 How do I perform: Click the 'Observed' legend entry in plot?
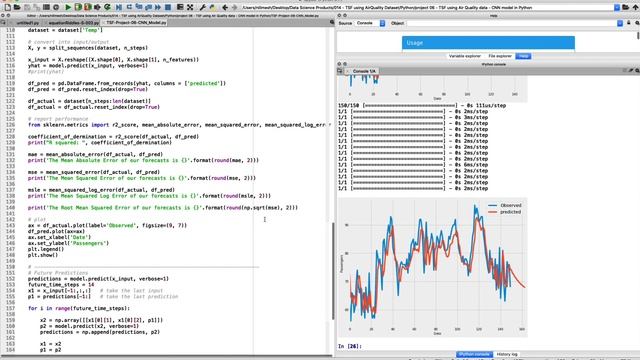(505, 205)
